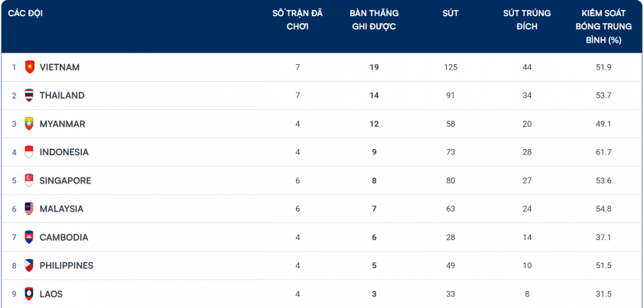
Task: Click the Philippines flag icon
Action: 29,265
